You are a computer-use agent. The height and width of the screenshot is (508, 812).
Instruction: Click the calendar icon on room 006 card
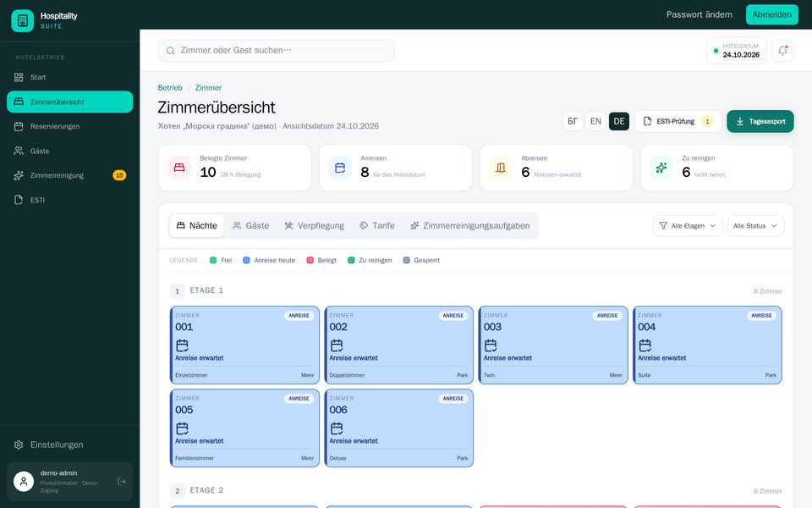click(336, 428)
